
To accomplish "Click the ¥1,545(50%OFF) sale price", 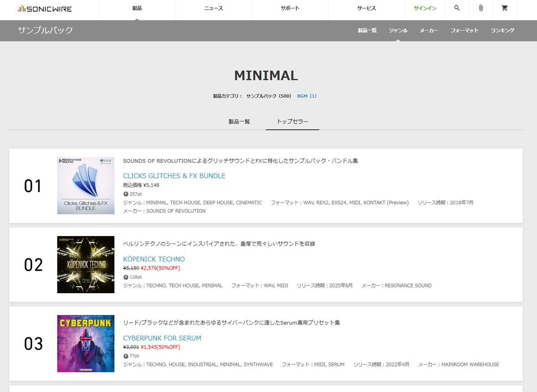I will click(x=160, y=347).
